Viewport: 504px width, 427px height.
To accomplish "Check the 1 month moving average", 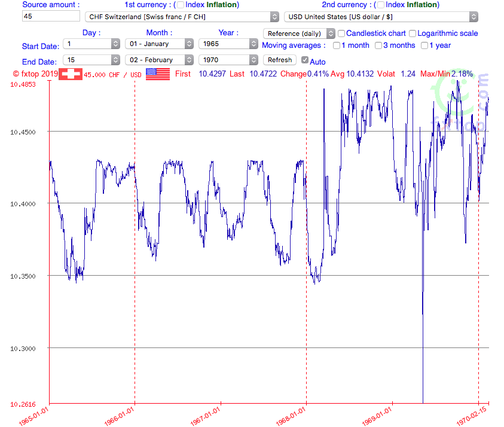I will pyautogui.click(x=337, y=45).
